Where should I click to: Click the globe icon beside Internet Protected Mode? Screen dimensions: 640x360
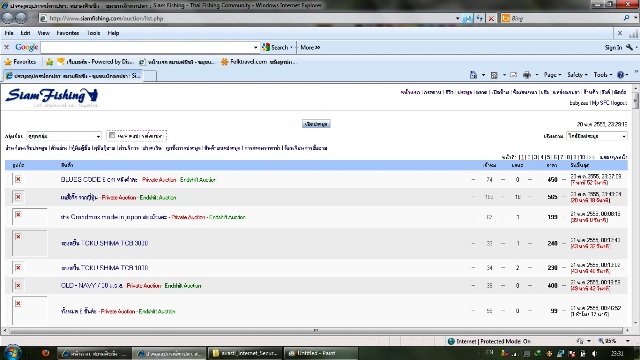click(x=451, y=341)
